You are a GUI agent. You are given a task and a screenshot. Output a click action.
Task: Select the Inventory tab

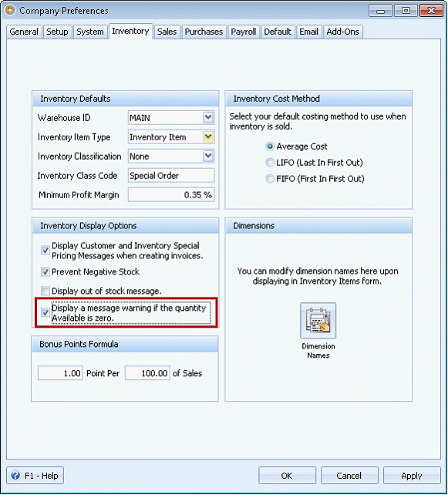click(130, 31)
